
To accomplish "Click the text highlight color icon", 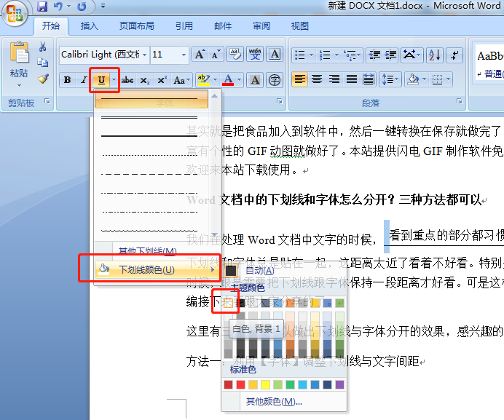I will [x=202, y=80].
